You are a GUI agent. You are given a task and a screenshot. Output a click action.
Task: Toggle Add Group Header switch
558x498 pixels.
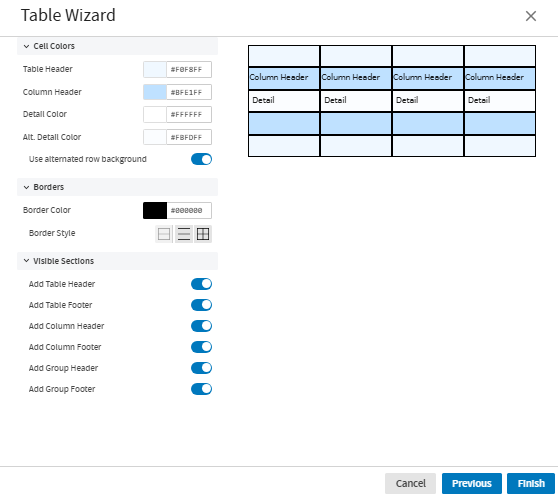click(201, 368)
